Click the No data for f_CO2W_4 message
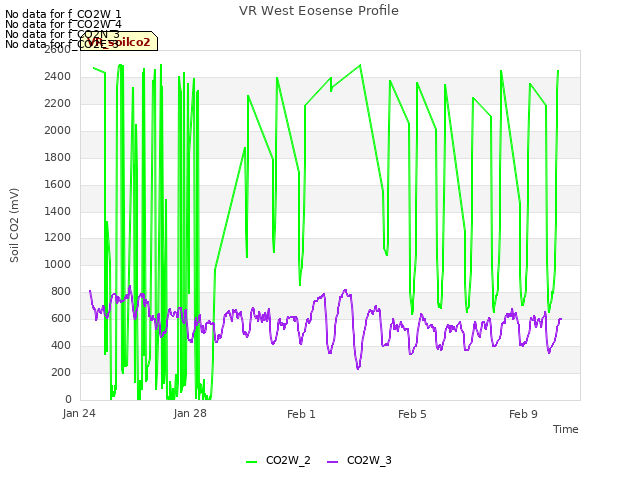Image resolution: width=640 pixels, height=480 pixels. pyautogui.click(x=63, y=24)
